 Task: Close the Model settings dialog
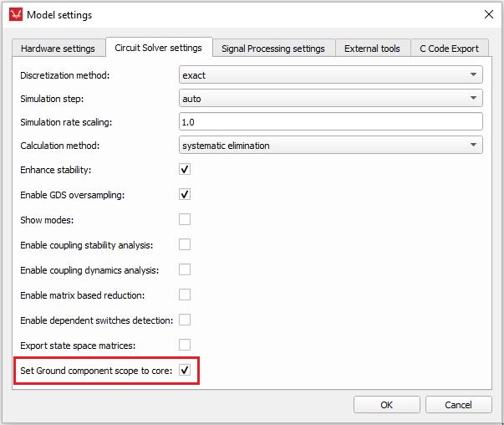click(488, 14)
